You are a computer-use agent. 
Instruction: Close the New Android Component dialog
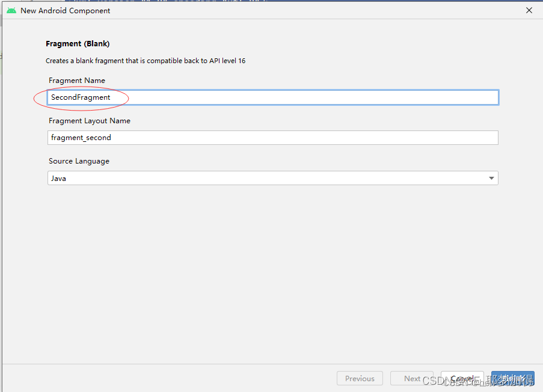(529, 10)
